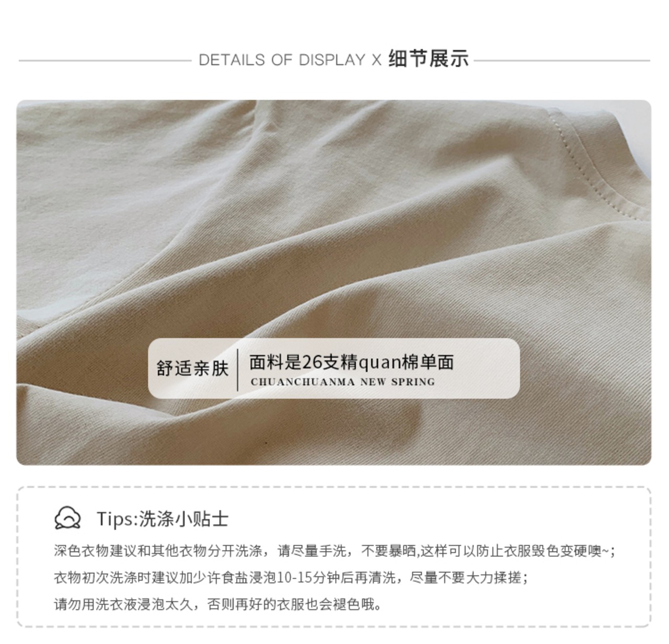Click the 舒适亲肤 label
Screen dimensions: 669x644
(193, 368)
